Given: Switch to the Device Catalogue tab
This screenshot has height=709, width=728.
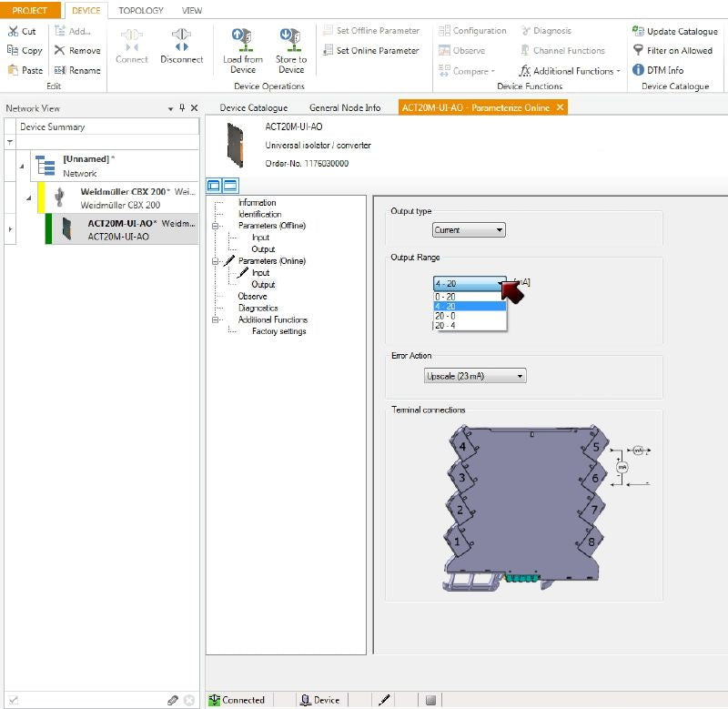Looking at the screenshot, I should (254, 107).
